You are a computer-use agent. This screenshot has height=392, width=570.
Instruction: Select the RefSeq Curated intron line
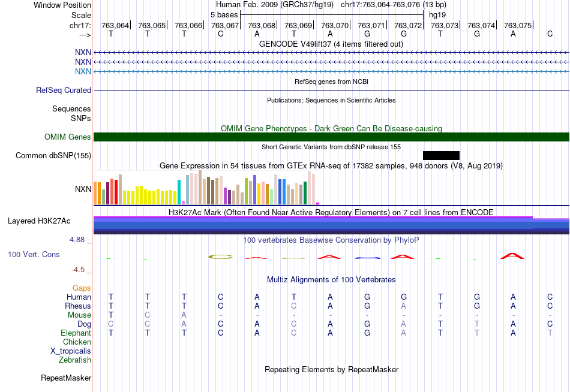coord(331,90)
